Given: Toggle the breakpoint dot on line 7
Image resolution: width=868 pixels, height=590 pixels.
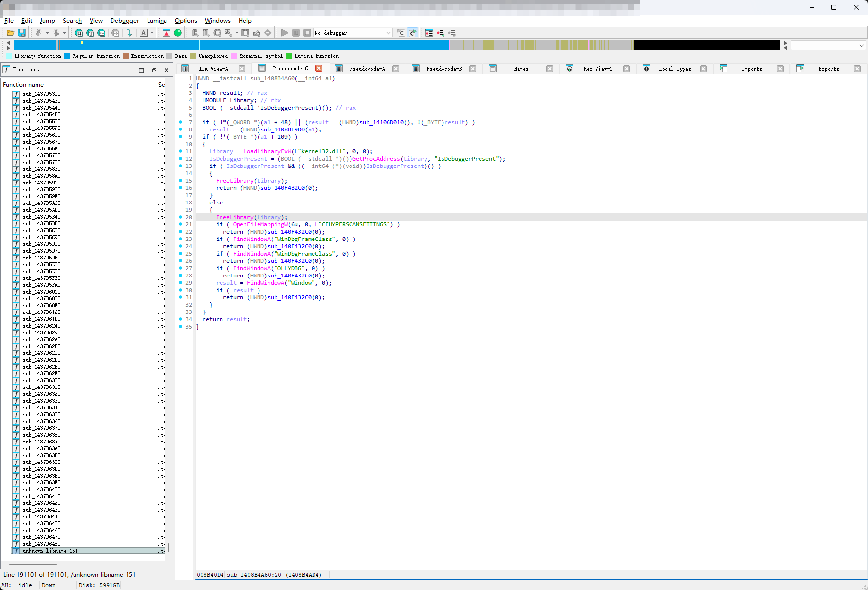Looking at the screenshot, I should 181,122.
